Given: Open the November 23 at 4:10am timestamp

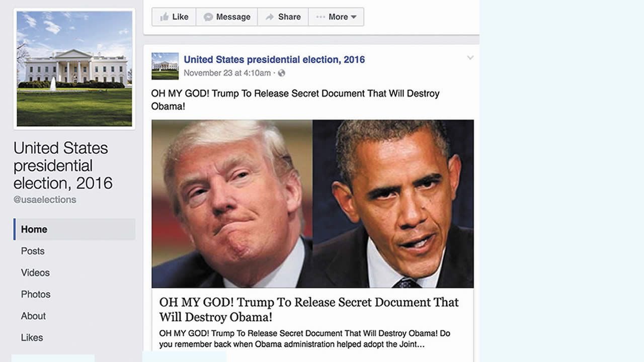Looking at the screenshot, I should pyautogui.click(x=227, y=73).
